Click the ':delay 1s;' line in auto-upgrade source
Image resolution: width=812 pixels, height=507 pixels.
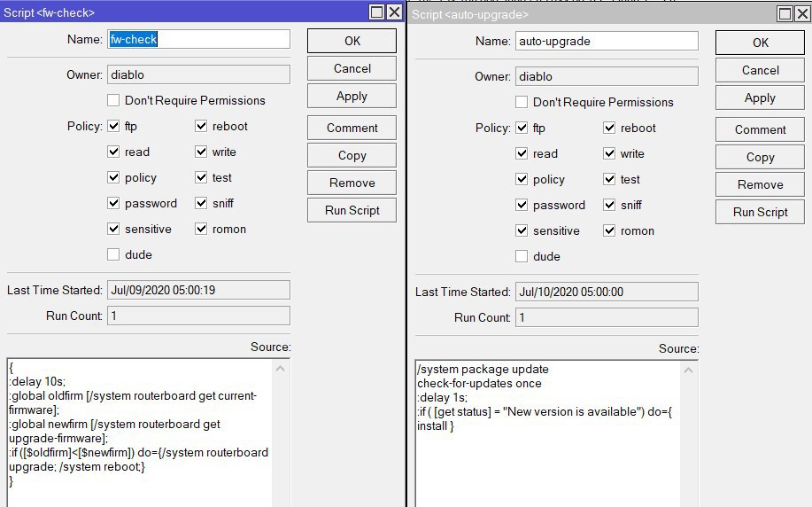point(442,398)
